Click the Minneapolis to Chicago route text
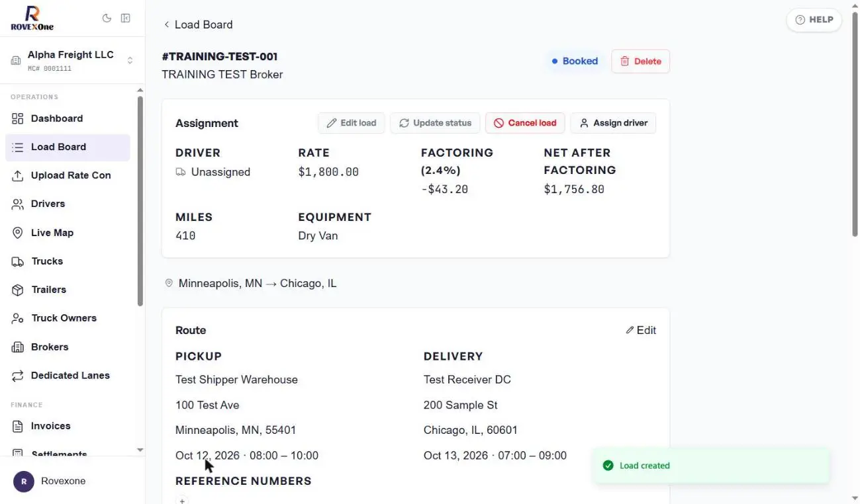Viewport: 860px width, 504px height. (x=258, y=283)
